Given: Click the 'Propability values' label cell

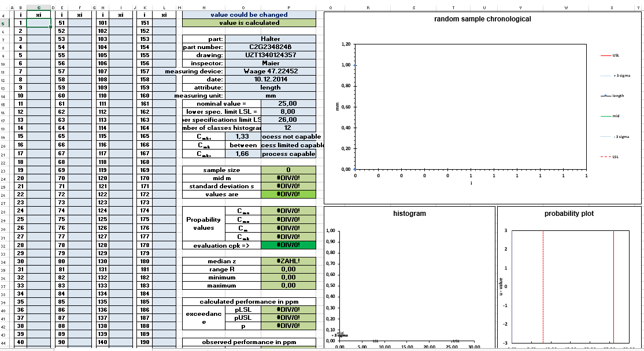Looking at the screenshot, I should coord(203,223).
